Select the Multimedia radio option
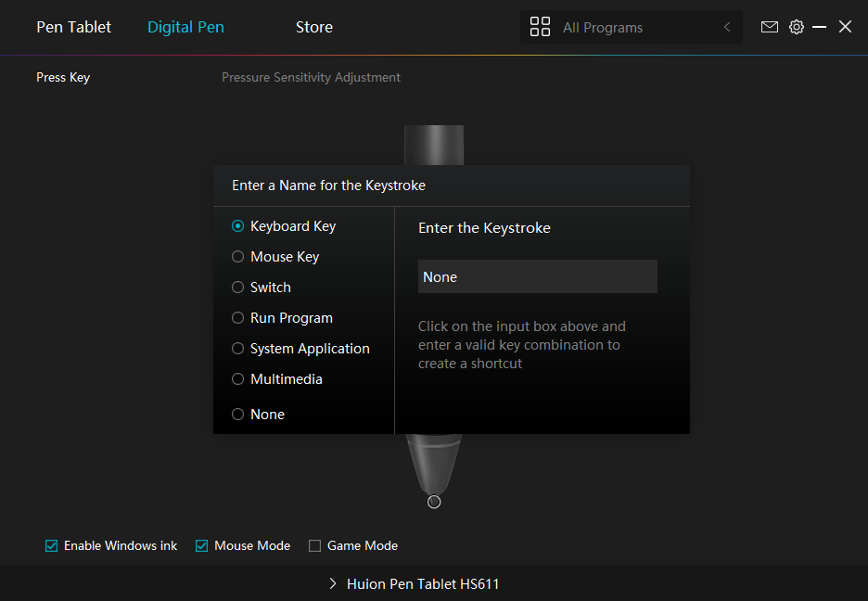 click(x=237, y=379)
